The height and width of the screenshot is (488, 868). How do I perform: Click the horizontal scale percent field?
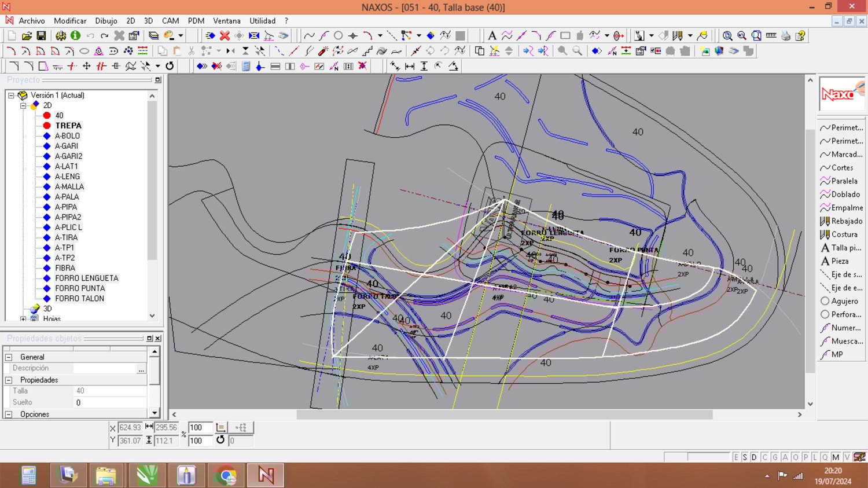point(200,427)
